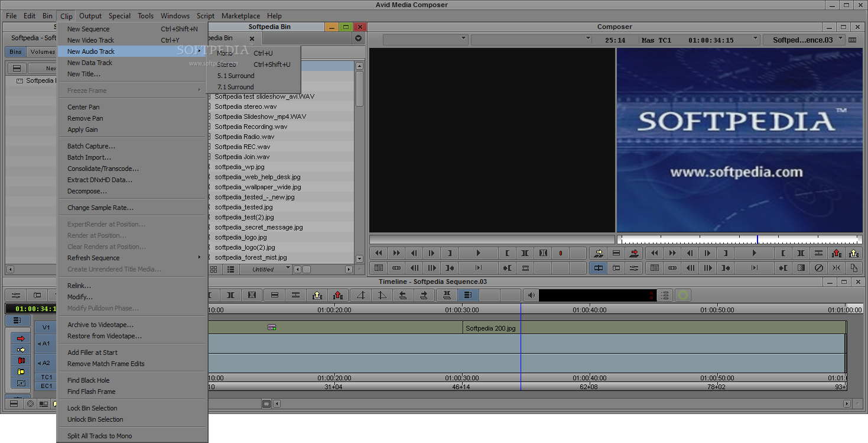Click the yellow Extract icon on timeline toolbar
This screenshot has height=443, width=868.
[317, 295]
